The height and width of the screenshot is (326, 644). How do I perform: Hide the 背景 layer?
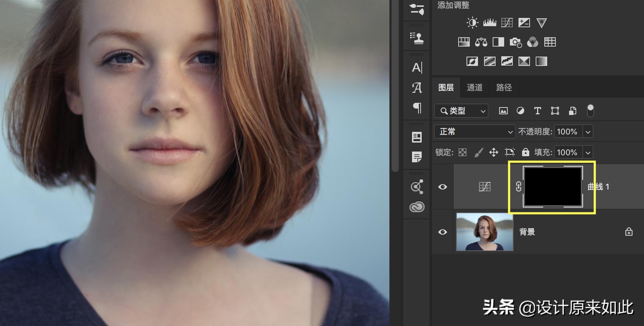pos(442,232)
